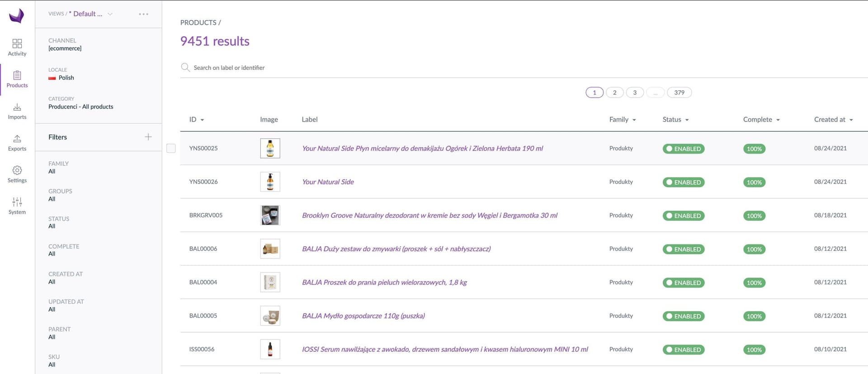This screenshot has height=374, width=868.
Task: Open the views three-dot options menu
Action: point(143,14)
